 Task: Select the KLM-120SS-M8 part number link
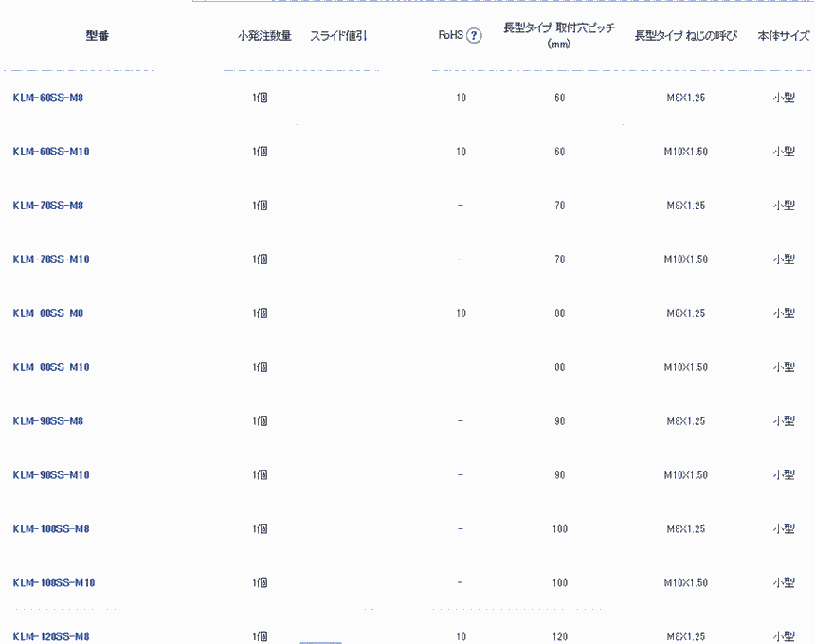[x=51, y=636]
